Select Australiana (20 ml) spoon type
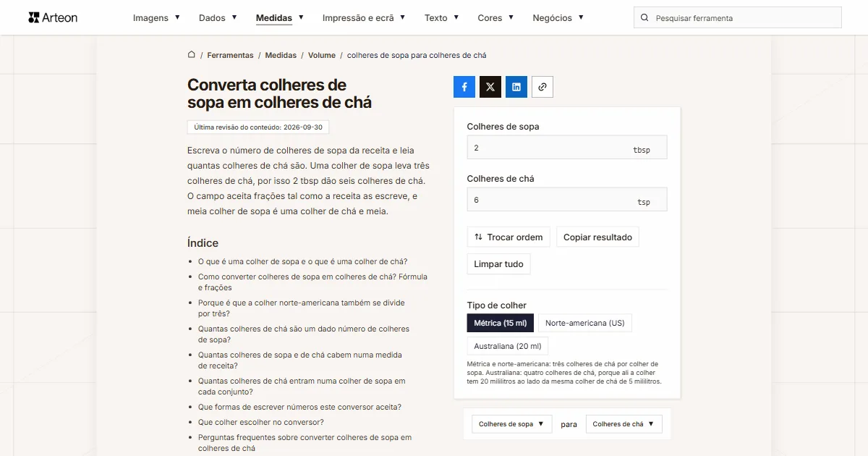The image size is (868, 456). pos(508,346)
